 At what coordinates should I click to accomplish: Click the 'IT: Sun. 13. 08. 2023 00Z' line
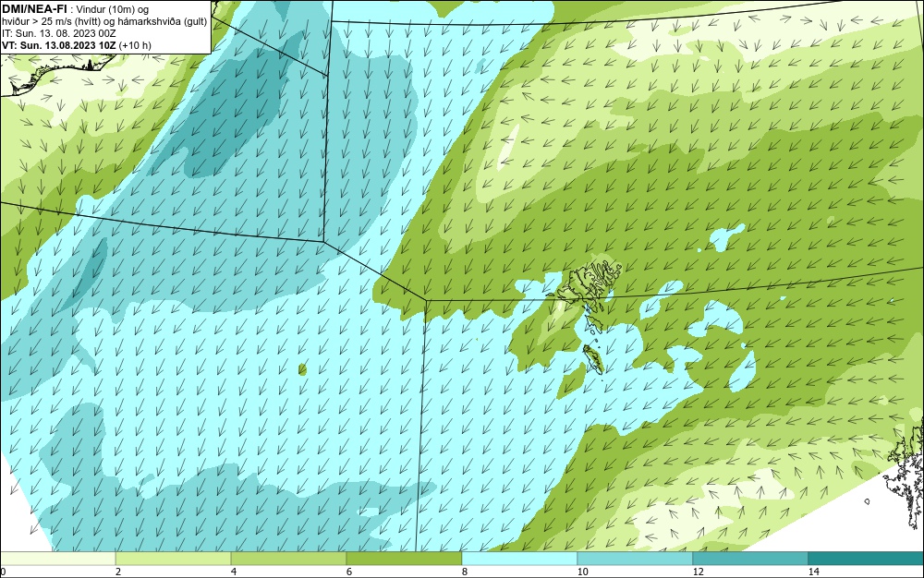tap(59, 33)
